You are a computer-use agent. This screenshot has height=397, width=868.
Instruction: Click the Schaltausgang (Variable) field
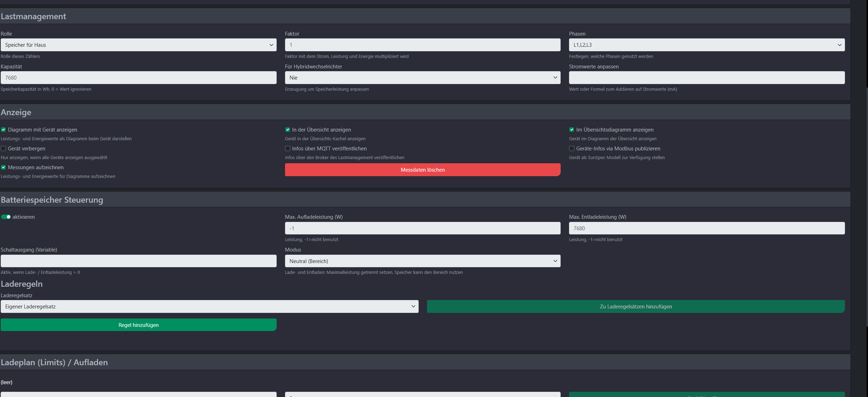139,261
